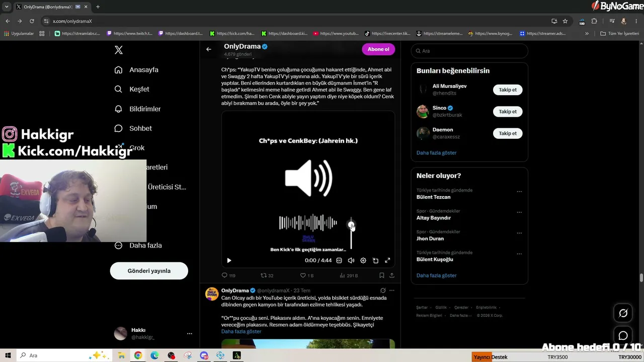Open Microsoft Edge from the taskbar

[154, 355]
